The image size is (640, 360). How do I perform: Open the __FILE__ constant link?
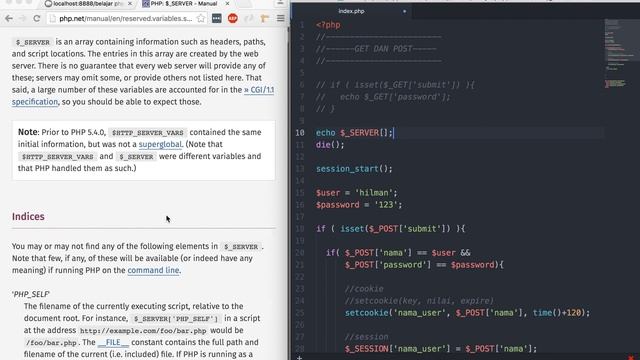pyautogui.click(x=113, y=342)
